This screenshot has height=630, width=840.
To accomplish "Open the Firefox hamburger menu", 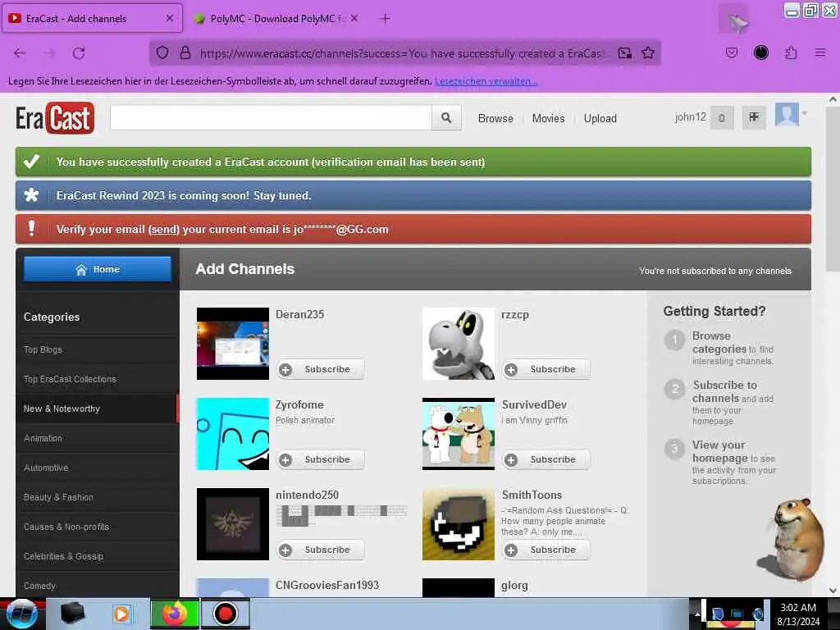I will pos(820,52).
